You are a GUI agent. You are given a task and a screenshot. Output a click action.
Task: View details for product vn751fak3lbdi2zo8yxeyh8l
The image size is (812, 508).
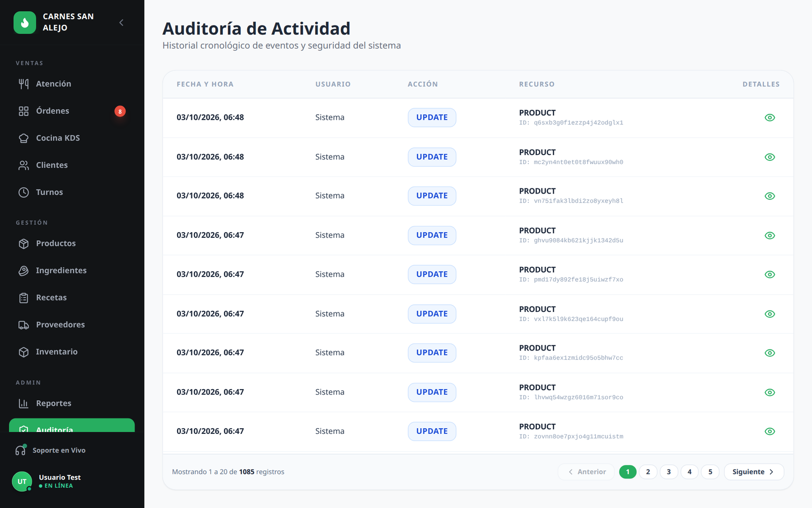click(x=770, y=196)
